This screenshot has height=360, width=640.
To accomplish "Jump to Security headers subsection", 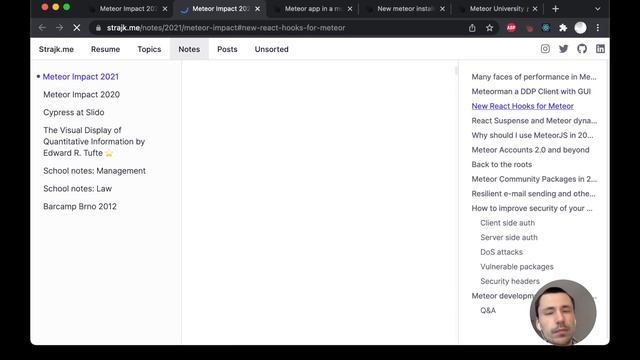I will coord(510,281).
